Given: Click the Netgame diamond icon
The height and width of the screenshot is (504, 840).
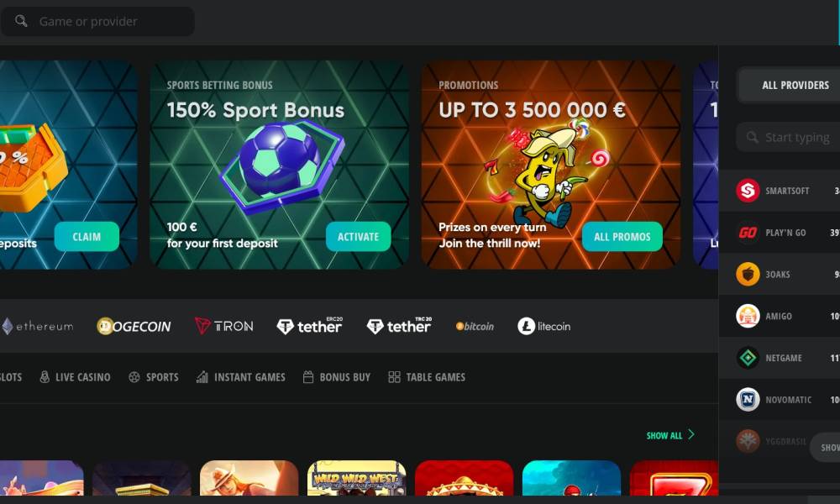Looking at the screenshot, I should 748,358.
